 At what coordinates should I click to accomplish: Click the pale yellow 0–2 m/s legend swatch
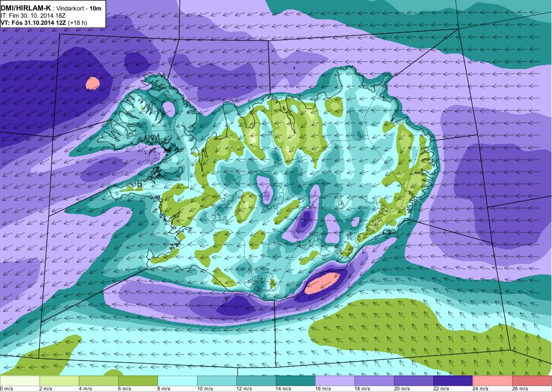tap(20, 381)
